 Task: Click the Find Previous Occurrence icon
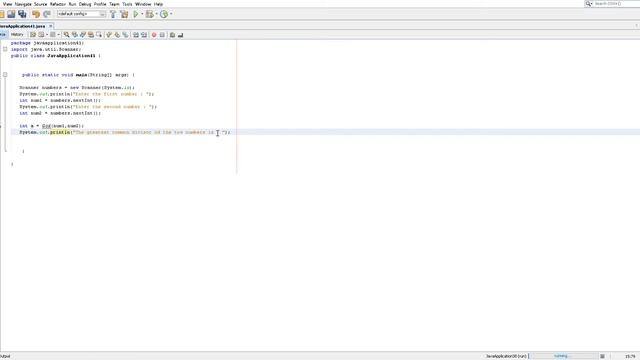[x=75, y=35]
